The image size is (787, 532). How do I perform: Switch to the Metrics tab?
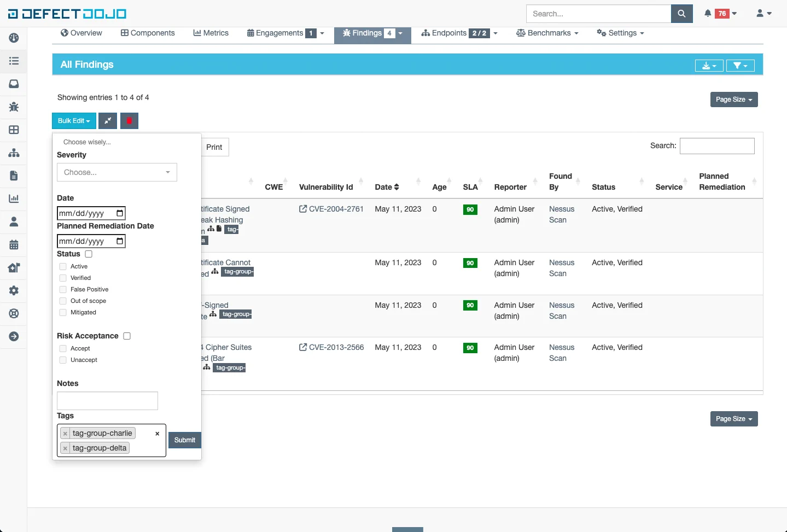[x=211, y=33]
